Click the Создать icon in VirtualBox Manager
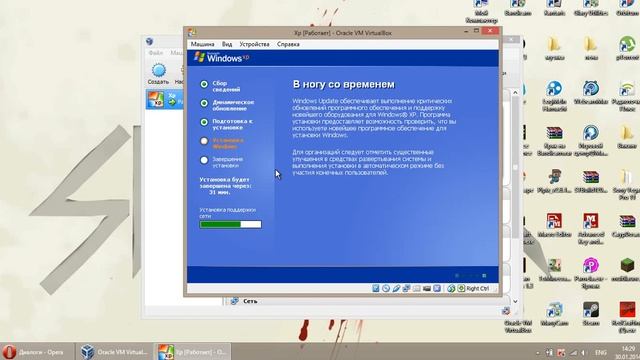The height and width of the screenshot is (360, 640). pos(158,71)
